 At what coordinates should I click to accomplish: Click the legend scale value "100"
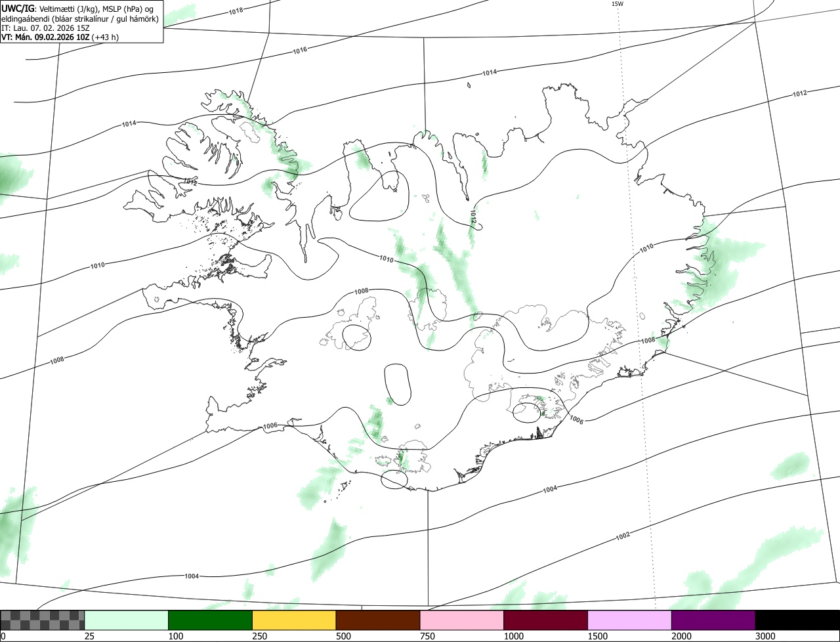pyautogui.click(x=175, y=636)
